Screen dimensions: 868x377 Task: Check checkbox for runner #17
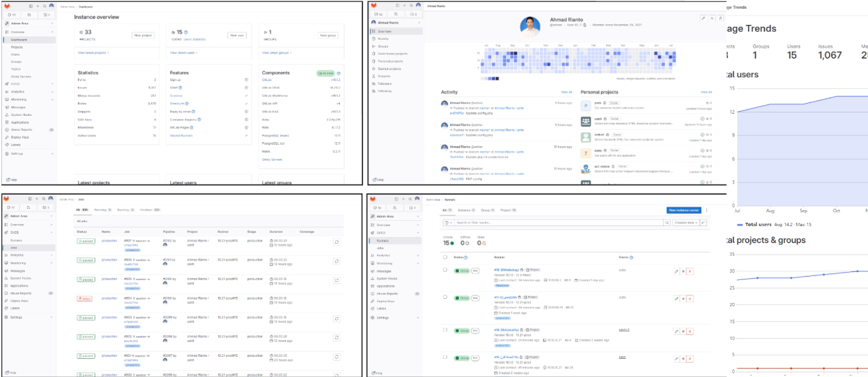(x=445, y=297)
